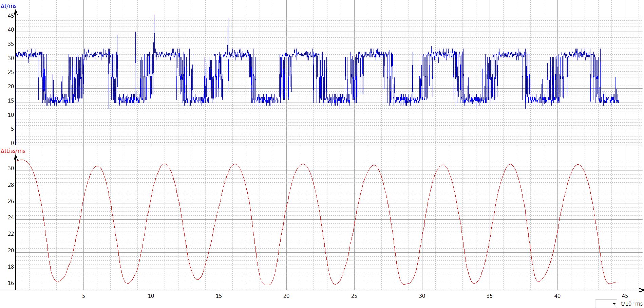Click the arrowhead at the time axis right end
Image resolution: width=644 pixels, height=308 pixels.
point(641,290)
